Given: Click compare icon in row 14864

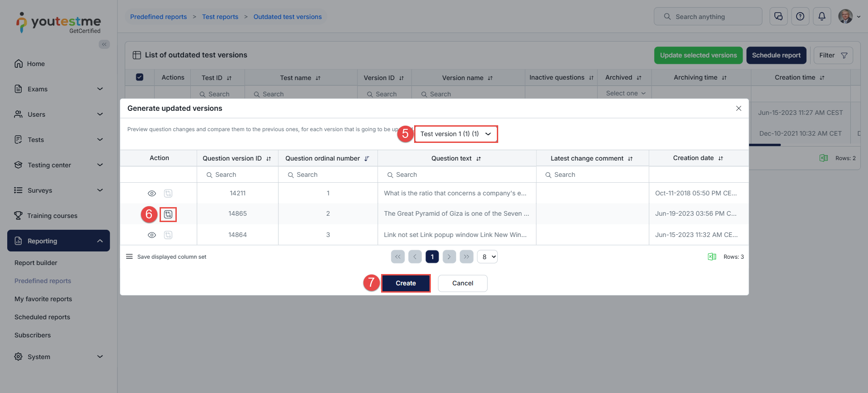Looking at the screenshot, I should 168,235.
